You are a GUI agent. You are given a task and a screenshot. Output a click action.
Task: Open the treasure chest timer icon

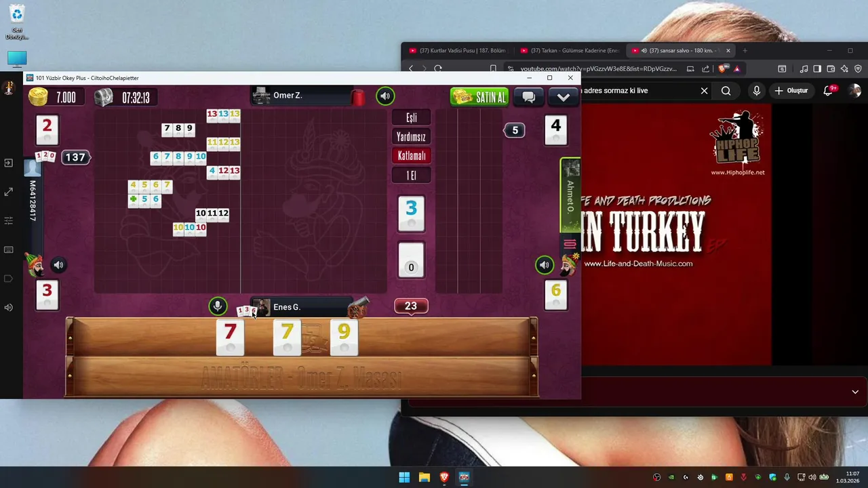pyautogui.click(x=103, y=97)
